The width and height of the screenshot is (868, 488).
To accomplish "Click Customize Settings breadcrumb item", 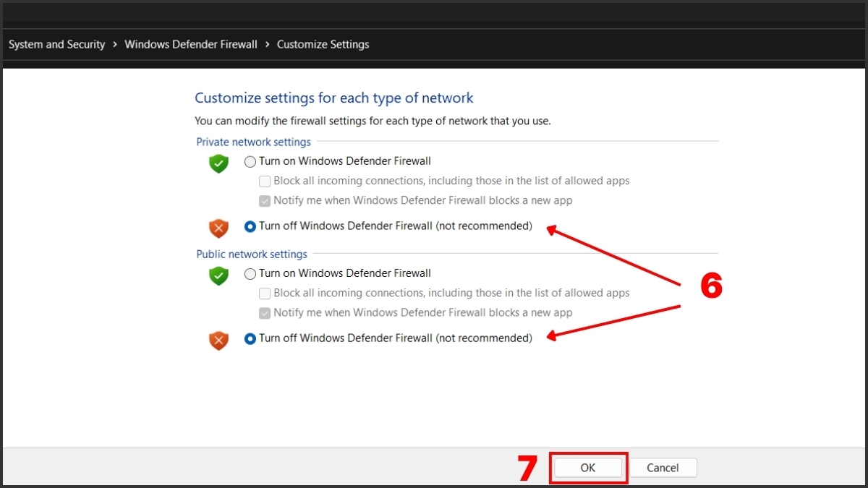I will point(323,45).
